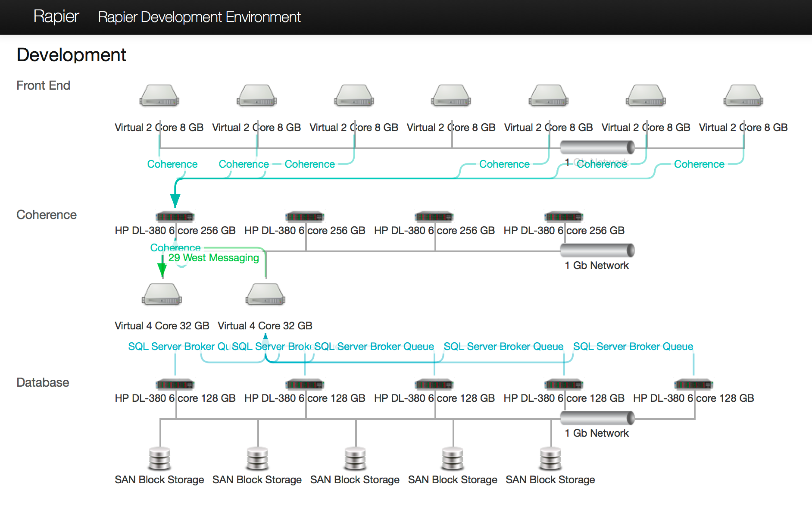The width and height of the screenshot is (812, 513).
Task: Click the rightmost Coherence 256 GB server icon
Action: pyautogui.click(x=564, y=216)
